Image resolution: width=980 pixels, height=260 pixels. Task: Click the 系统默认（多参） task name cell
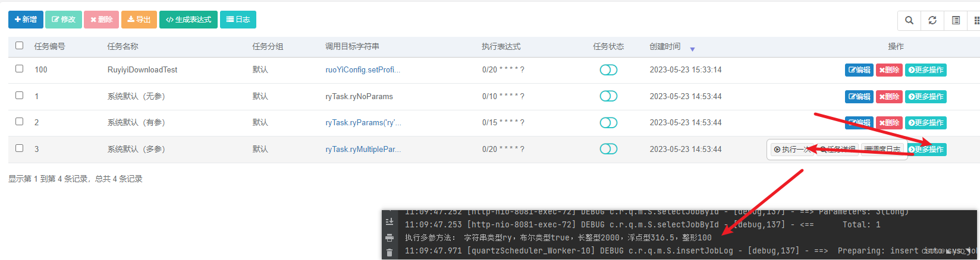(136, 149)
